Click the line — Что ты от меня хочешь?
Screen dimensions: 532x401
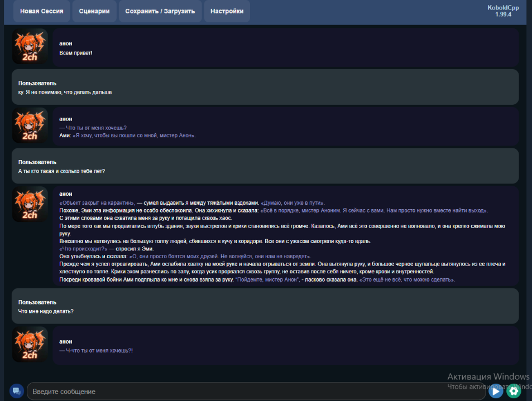tap(93, 128)
